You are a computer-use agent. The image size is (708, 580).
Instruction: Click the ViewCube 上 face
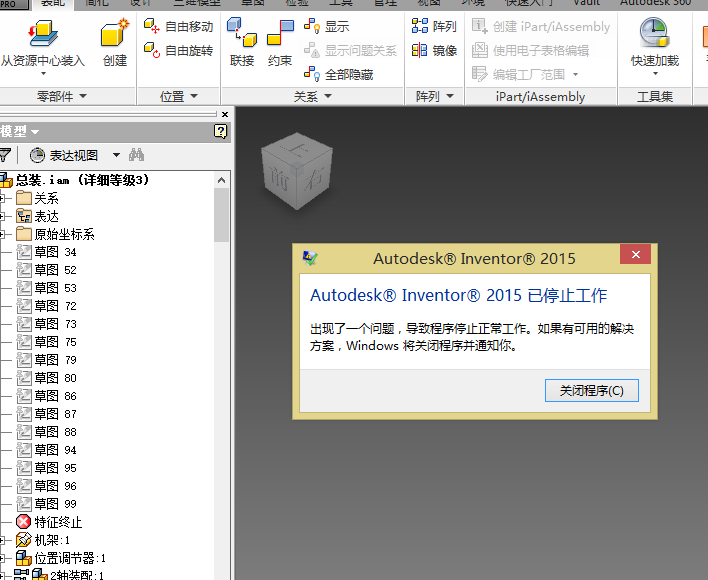click(x=298, y=147)
